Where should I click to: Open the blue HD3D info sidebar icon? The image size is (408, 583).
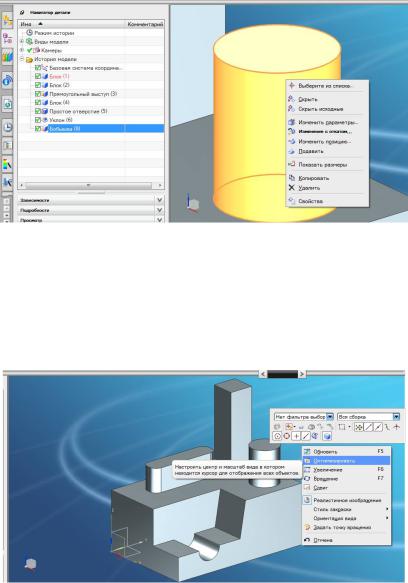(7, 80)
